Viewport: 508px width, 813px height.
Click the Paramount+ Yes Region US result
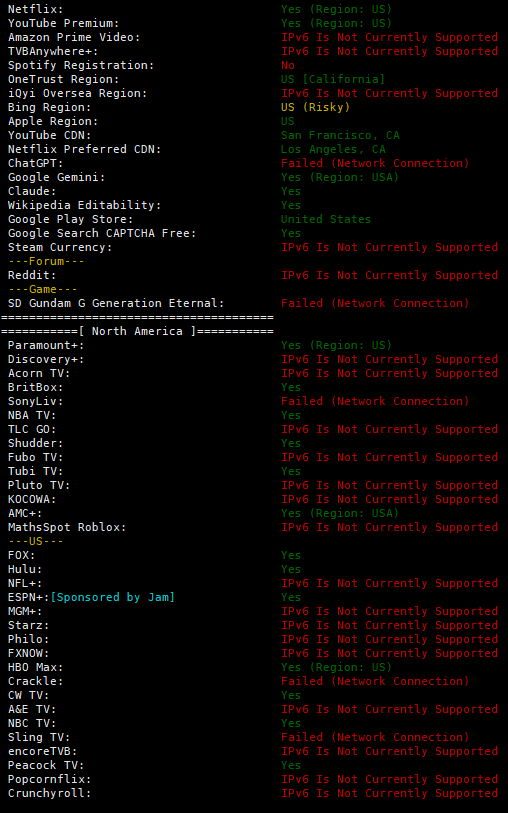[336, 345]
